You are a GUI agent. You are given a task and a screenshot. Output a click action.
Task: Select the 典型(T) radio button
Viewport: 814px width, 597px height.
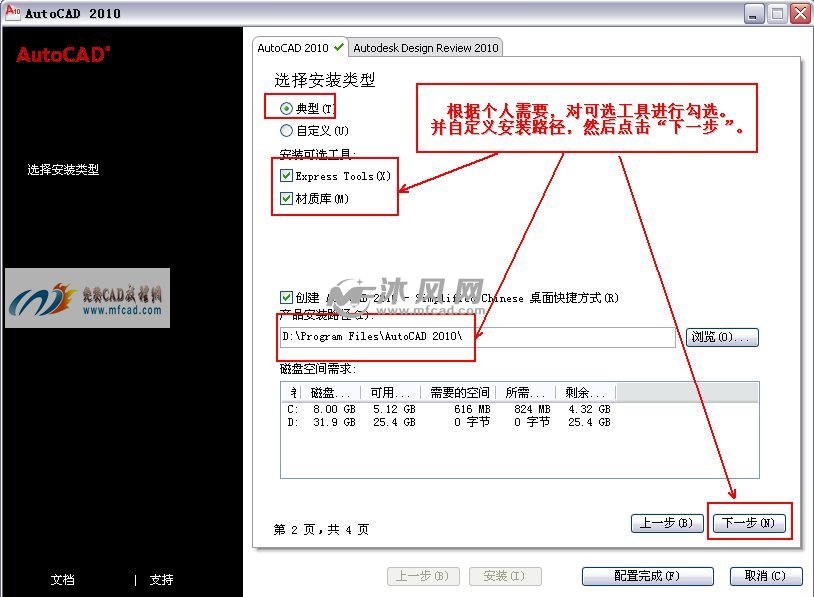286,108
